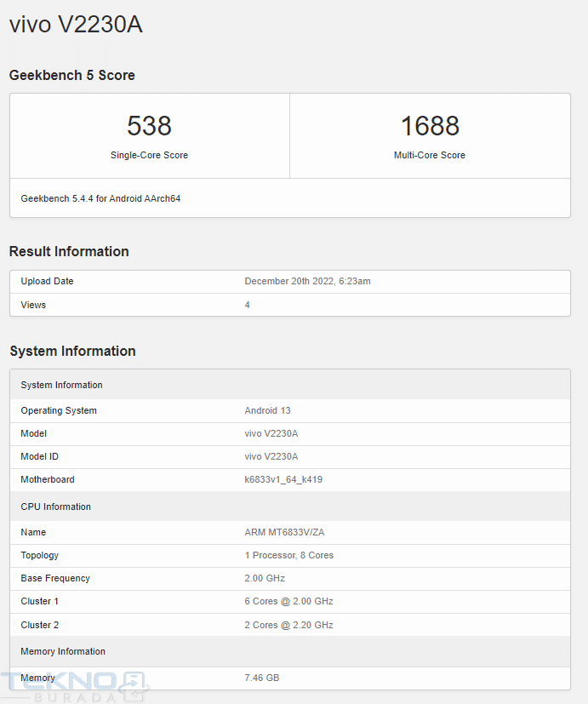Select the Geekbench 5 Score heading
The width and height of the screenshot is (588, 704).
pyautogui.click(x=71, y=75)
